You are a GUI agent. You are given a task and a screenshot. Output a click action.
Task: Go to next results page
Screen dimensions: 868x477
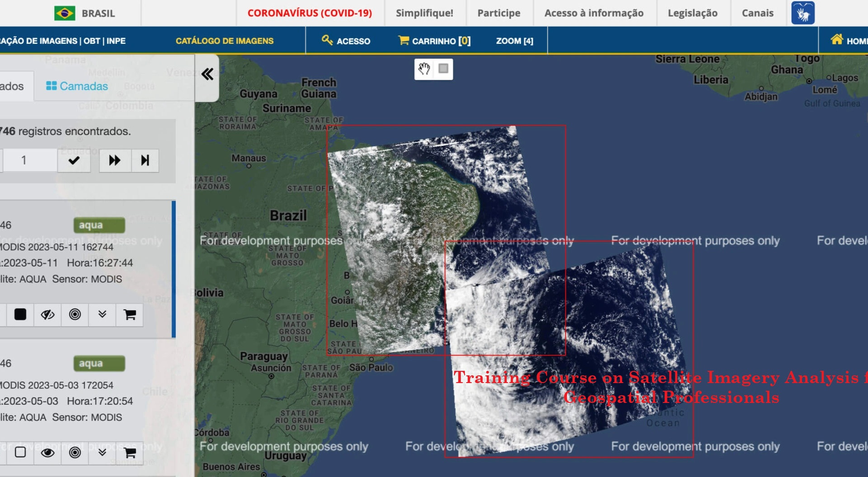115,160
